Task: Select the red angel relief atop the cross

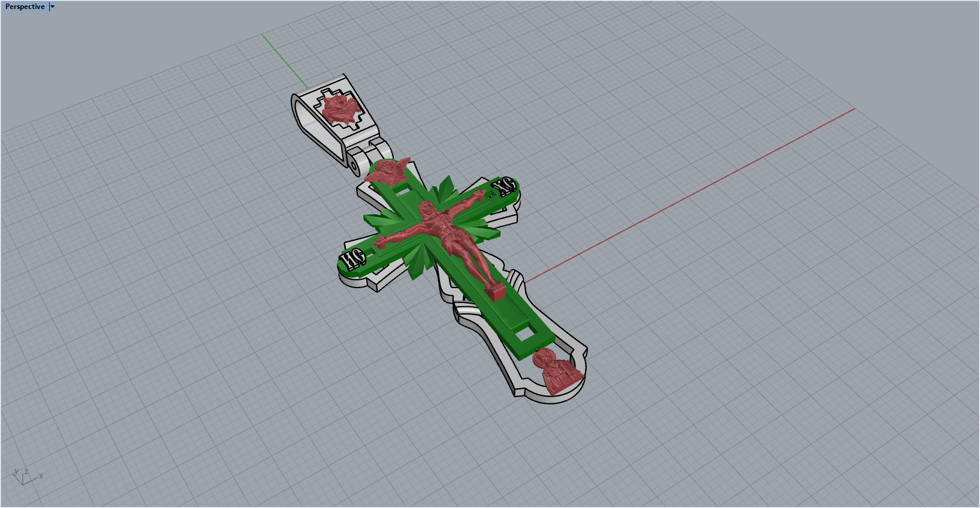Action: (x=388, y=171)
